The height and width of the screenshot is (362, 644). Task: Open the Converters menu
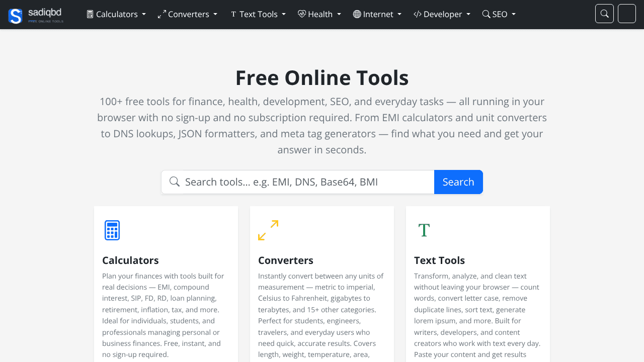pyautogui.click(x=188, y=14)
